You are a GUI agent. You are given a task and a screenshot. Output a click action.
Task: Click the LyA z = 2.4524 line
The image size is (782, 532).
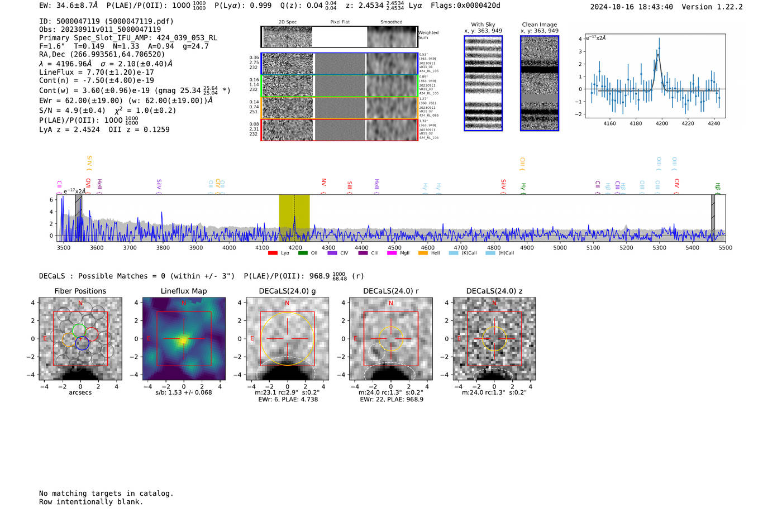pos(104,130)
